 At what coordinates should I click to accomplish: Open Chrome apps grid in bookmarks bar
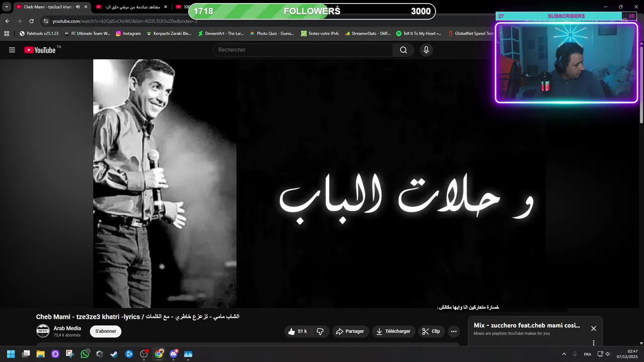click(x=7, y=34)
